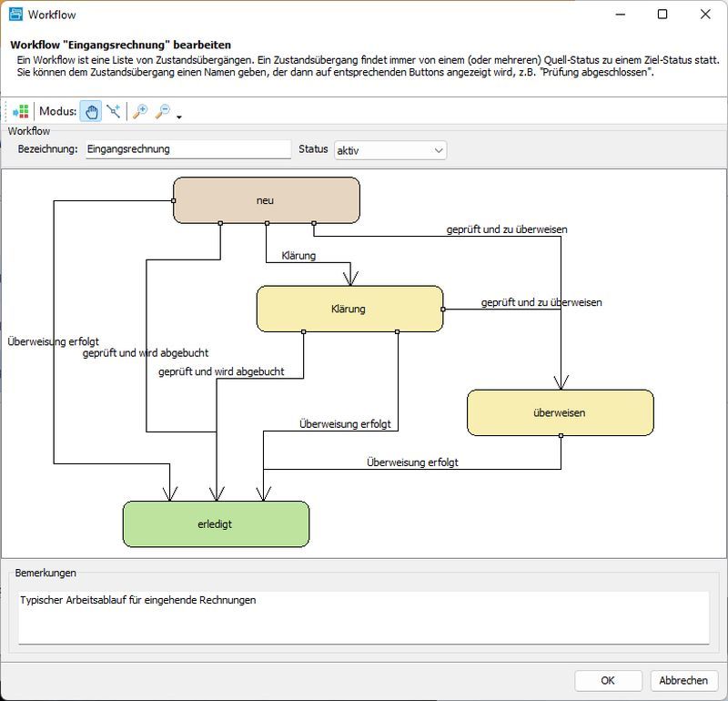Click the colorful grid layout icon
728x701 pixels.
21,111
